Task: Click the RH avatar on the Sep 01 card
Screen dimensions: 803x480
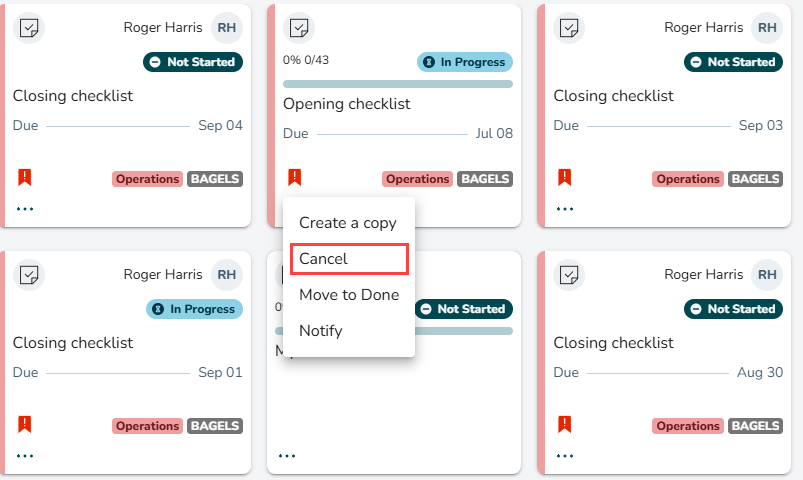Action: click(x=226, y=275)
